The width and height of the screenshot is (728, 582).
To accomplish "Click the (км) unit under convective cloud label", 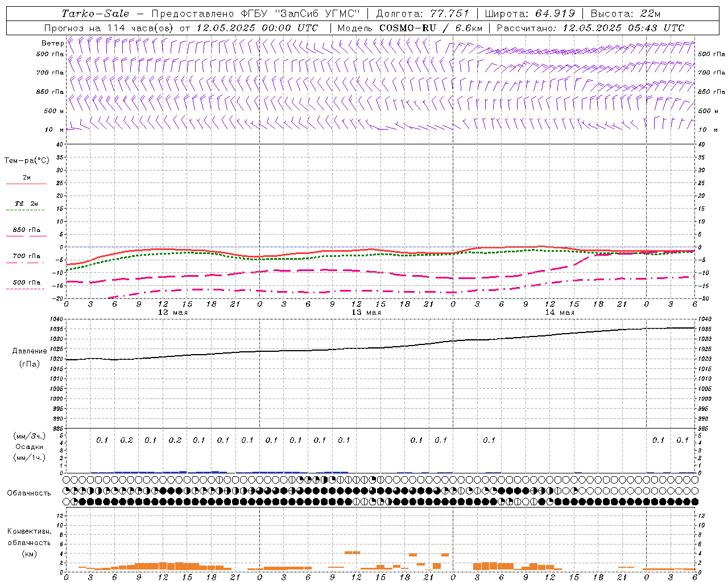I will point(29,553).
